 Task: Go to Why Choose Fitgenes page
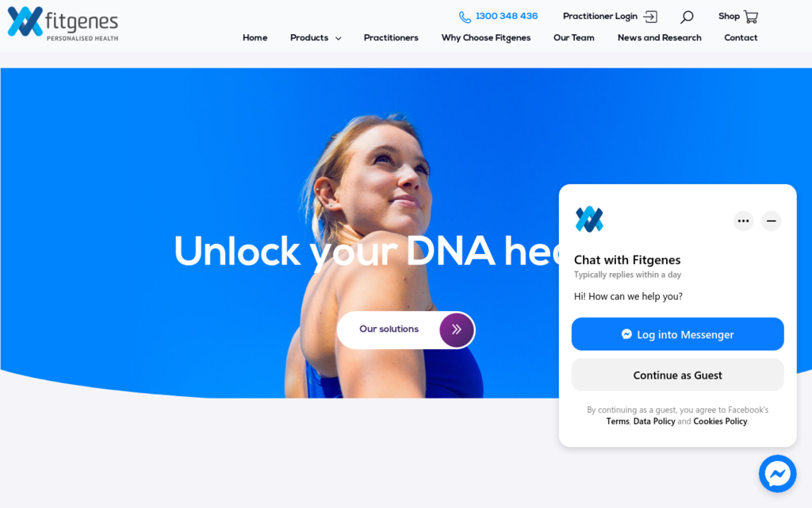tap(486, 38)
